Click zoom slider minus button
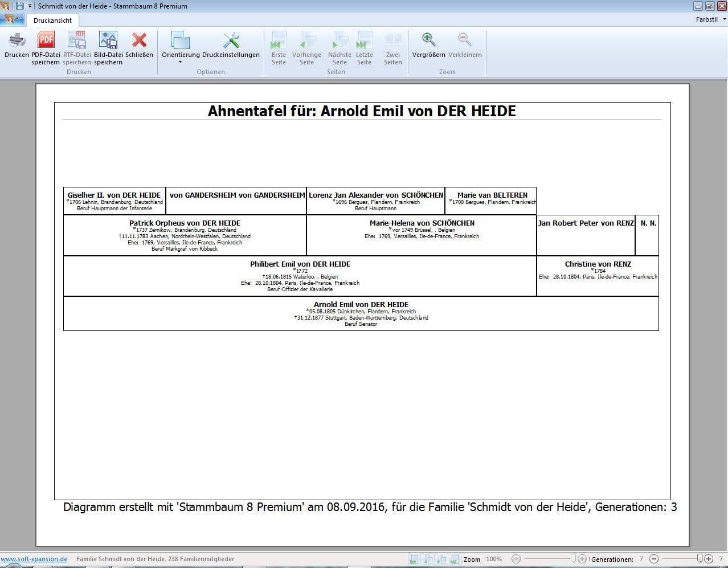 point(516,559)
